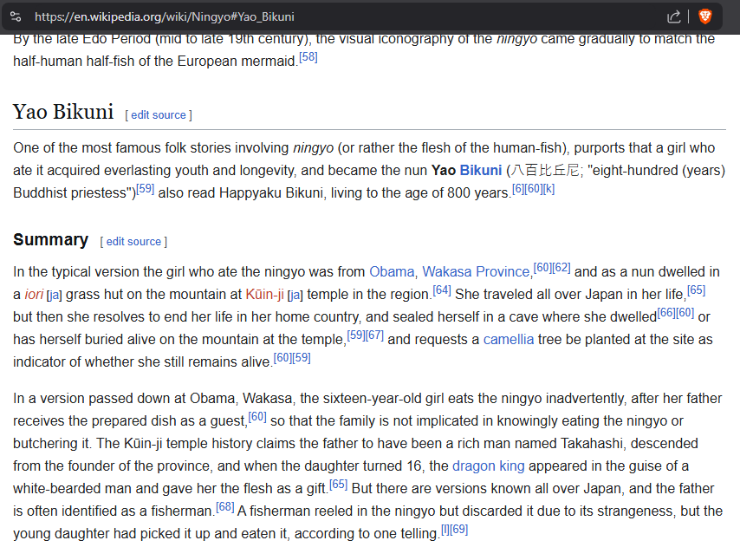Image resolution: width=740 pixels, height=560 pixels.
Task: Open citation [59] before [67]
Action: (356, 335)
